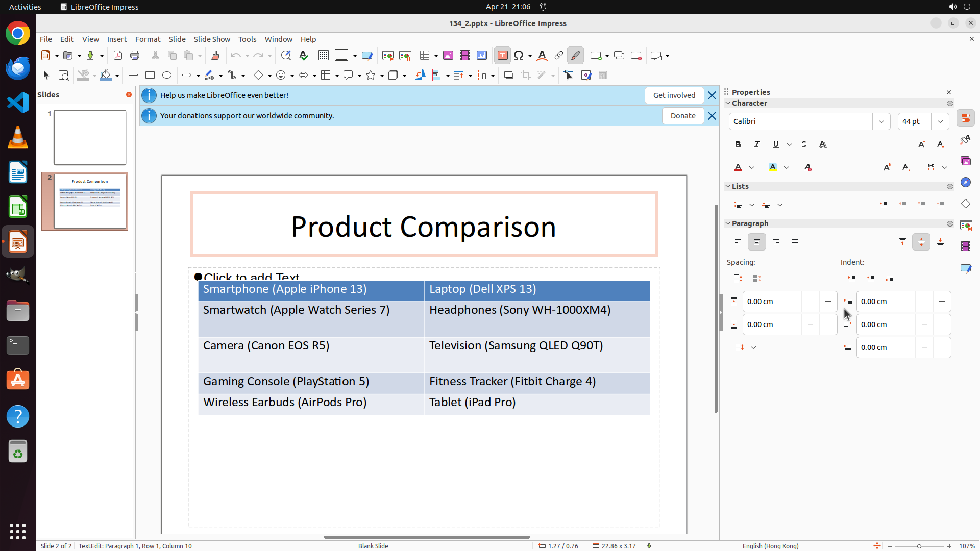This screenshot has width=980, height=551.
Task: Select the Ellipse shape tool
Action: (167, 76)
